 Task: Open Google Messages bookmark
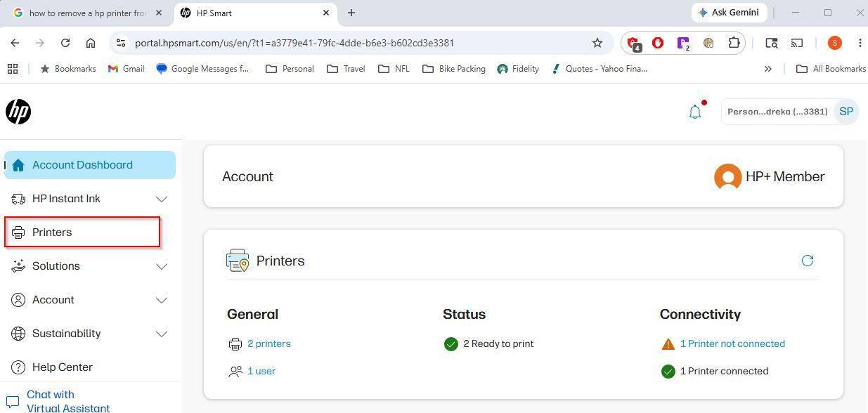tap(203, 69)
